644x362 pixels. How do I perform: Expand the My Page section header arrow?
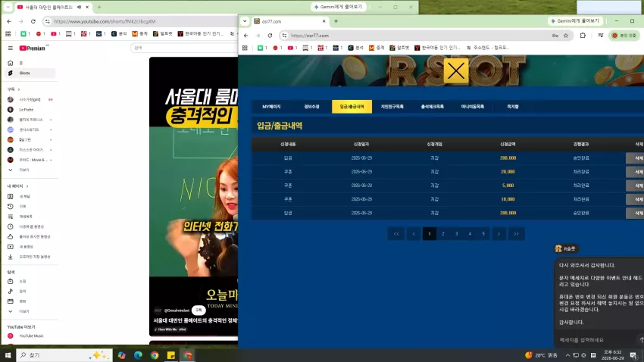pos(27,186)
